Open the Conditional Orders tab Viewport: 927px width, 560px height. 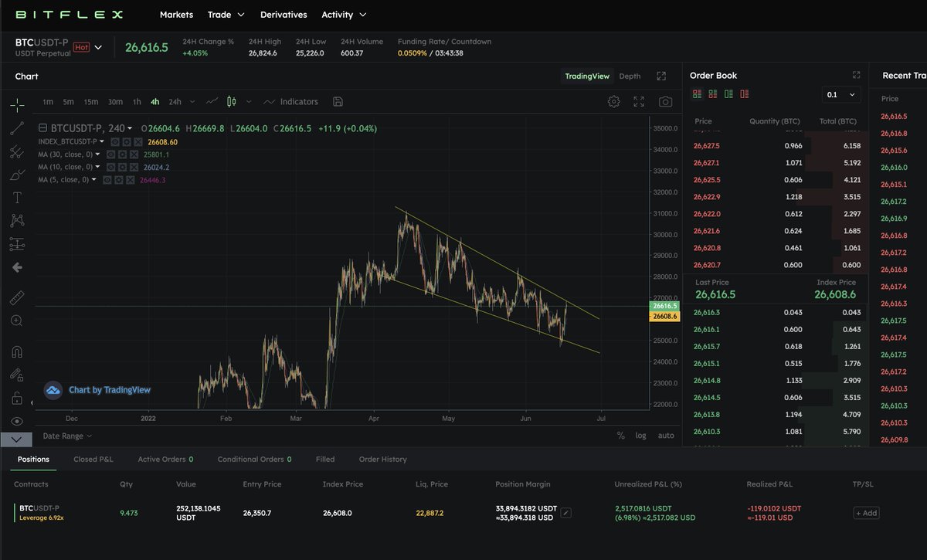point(254,459)
